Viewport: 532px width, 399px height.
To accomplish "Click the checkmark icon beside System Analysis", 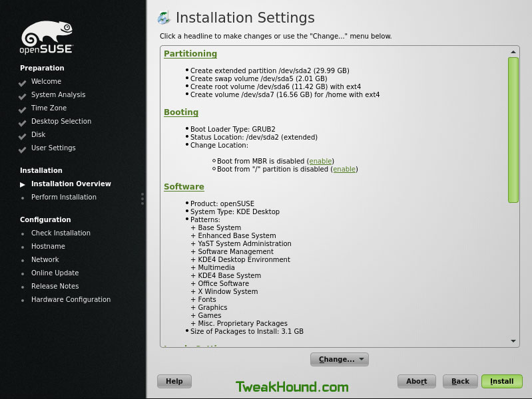I will pyautogui.click(x=23, y=96).
